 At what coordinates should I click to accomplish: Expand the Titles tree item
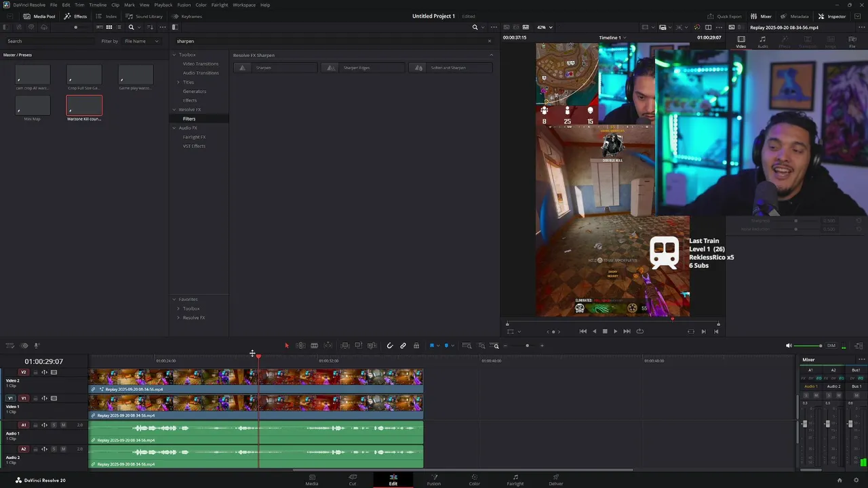pyautogui.click(x=178, y=82)
